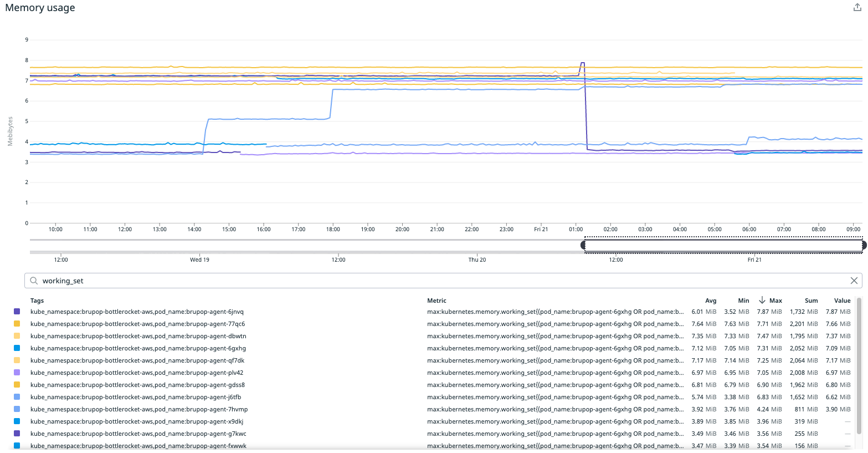
Task: Sort legend by Avg column
Action: [x=711, y=301]
